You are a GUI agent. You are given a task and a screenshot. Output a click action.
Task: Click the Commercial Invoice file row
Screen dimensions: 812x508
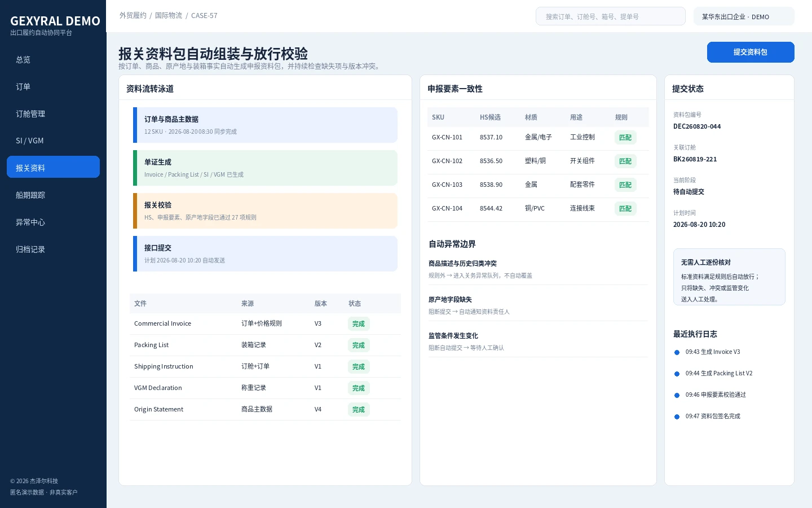[265, 323]
